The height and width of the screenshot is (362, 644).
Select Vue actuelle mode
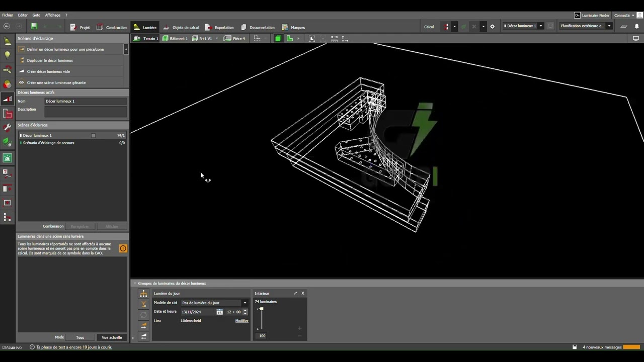[x=112, y=337]
